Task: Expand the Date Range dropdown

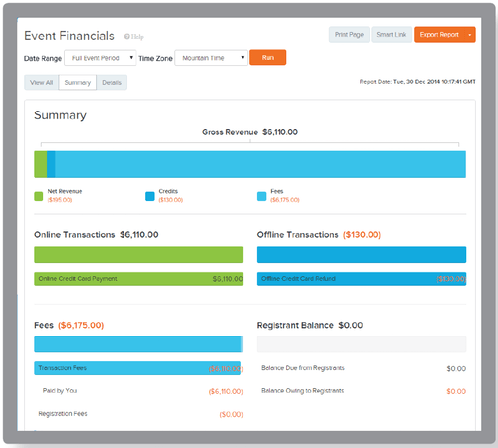Action: (x=101, y=58)
